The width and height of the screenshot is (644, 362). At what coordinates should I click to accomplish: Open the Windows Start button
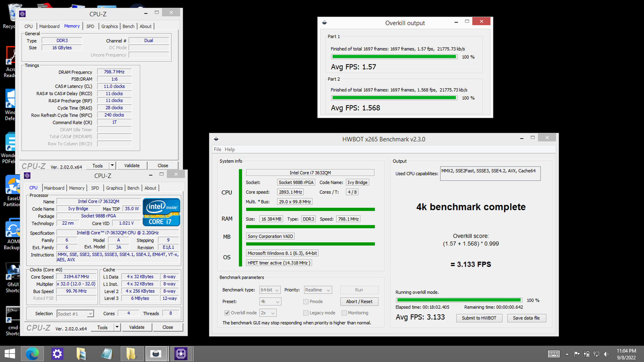coord(10,354)
